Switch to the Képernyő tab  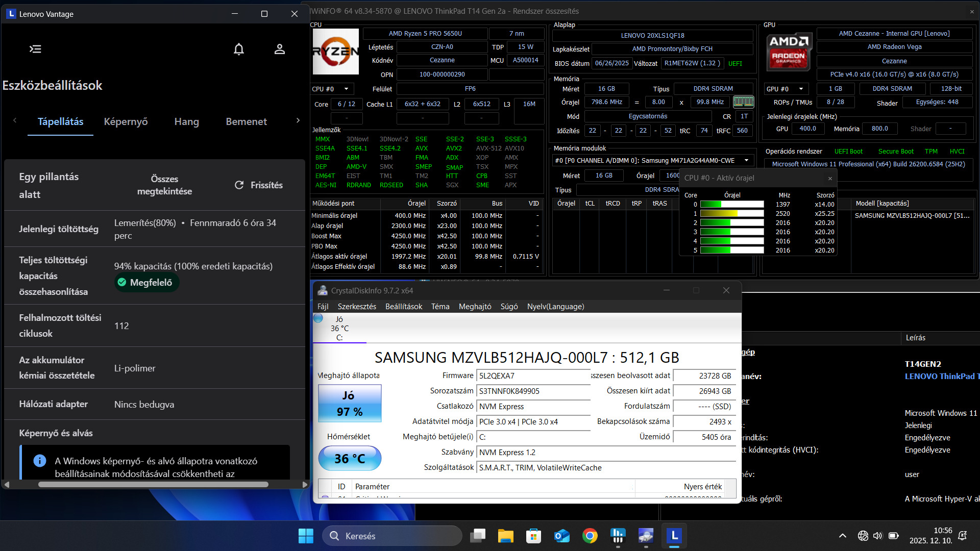(126, 121)
